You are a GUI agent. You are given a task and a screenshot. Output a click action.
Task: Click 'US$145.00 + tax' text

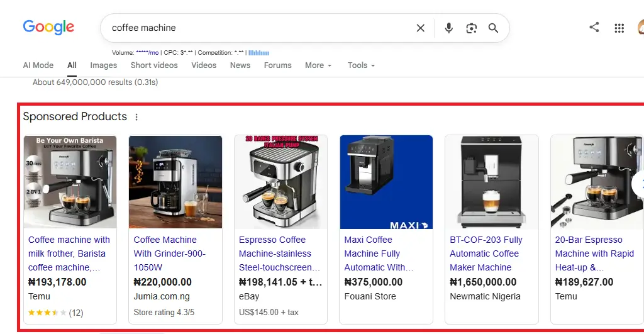pos(269,313)
